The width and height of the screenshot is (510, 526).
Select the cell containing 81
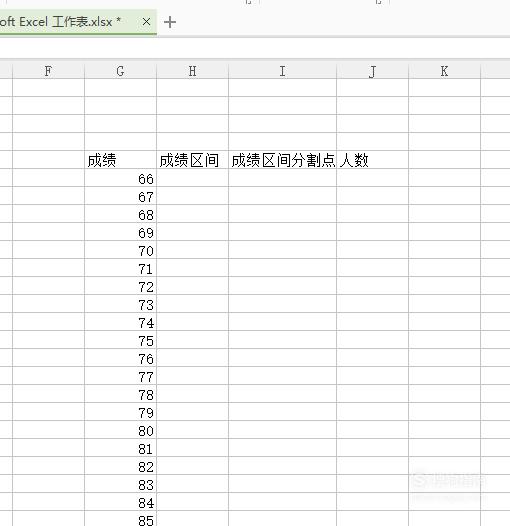click(x=120, y=448)
